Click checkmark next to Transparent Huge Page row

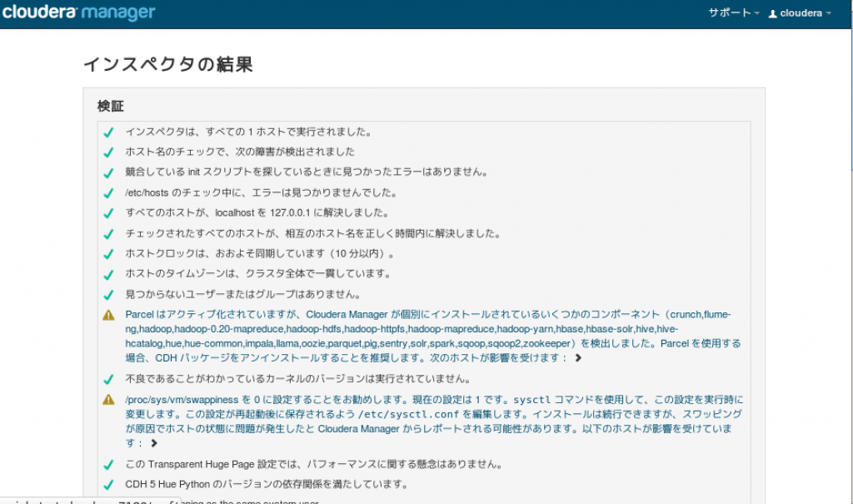(108, 465)
